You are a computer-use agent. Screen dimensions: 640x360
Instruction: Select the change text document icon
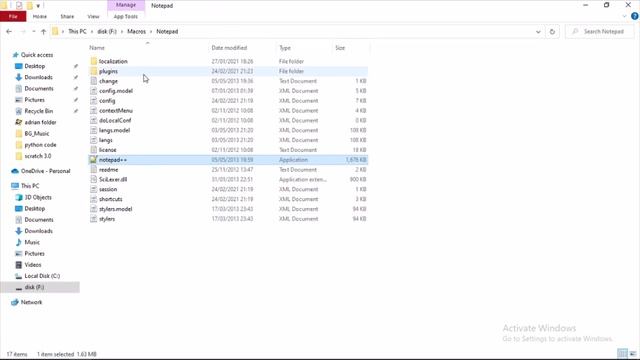tap(94, 81)
